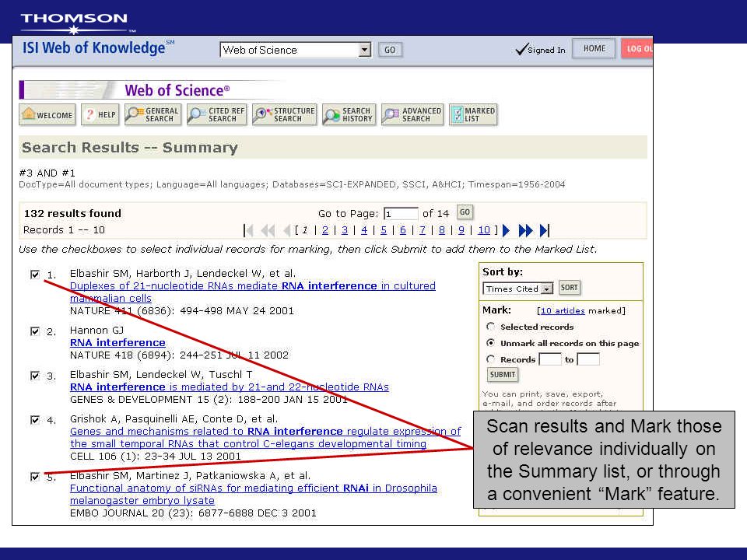Select the 'Records' range radio option
Image resolution: width=747 pixels, height=560 pixels.
click(x=490, y=359)
